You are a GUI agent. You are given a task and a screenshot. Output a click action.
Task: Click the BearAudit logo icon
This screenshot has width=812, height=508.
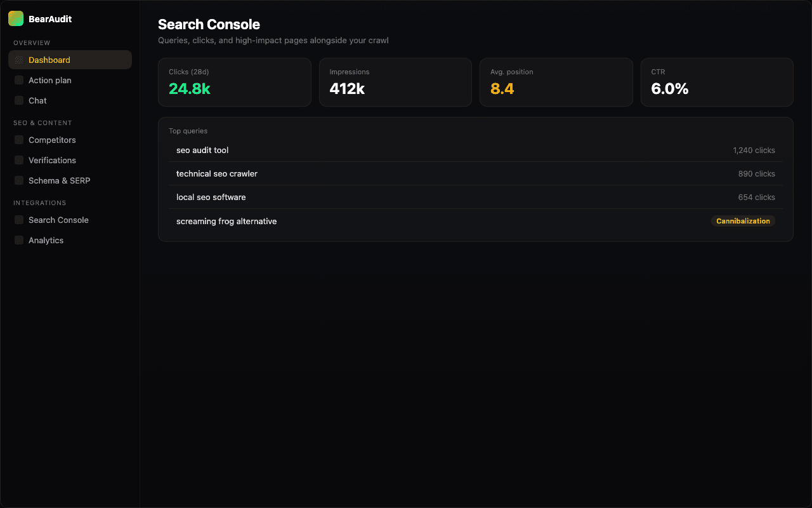(x=16, y=19)
